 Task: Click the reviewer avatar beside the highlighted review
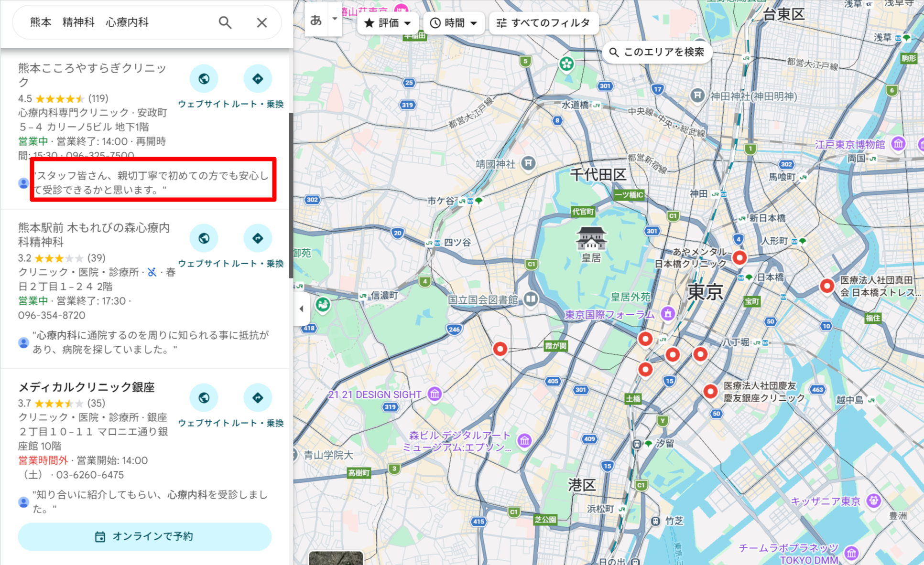tap(23, 183)
